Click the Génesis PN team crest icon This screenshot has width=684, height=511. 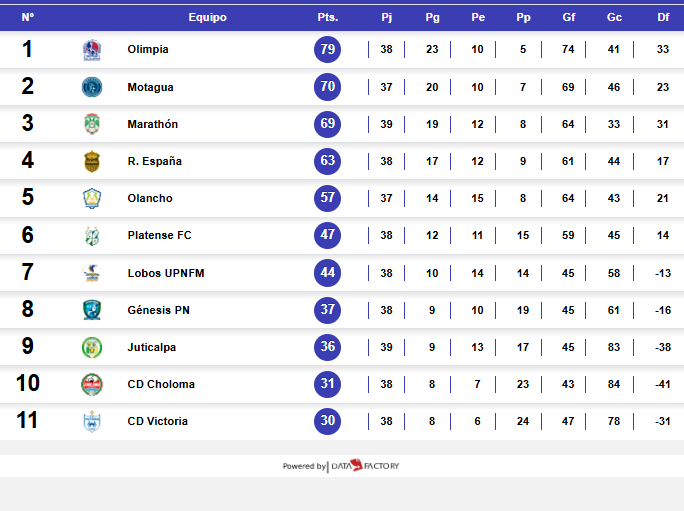click(x=92, y=310)
